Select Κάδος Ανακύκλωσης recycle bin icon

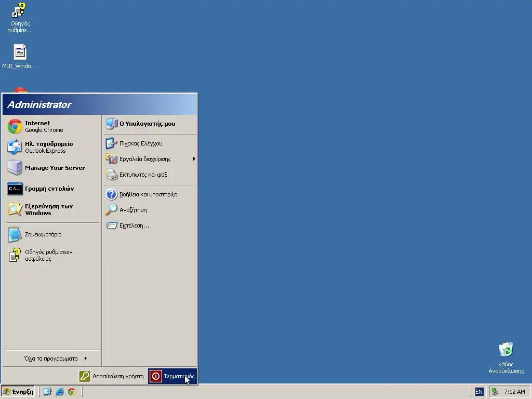pos(506,358)
